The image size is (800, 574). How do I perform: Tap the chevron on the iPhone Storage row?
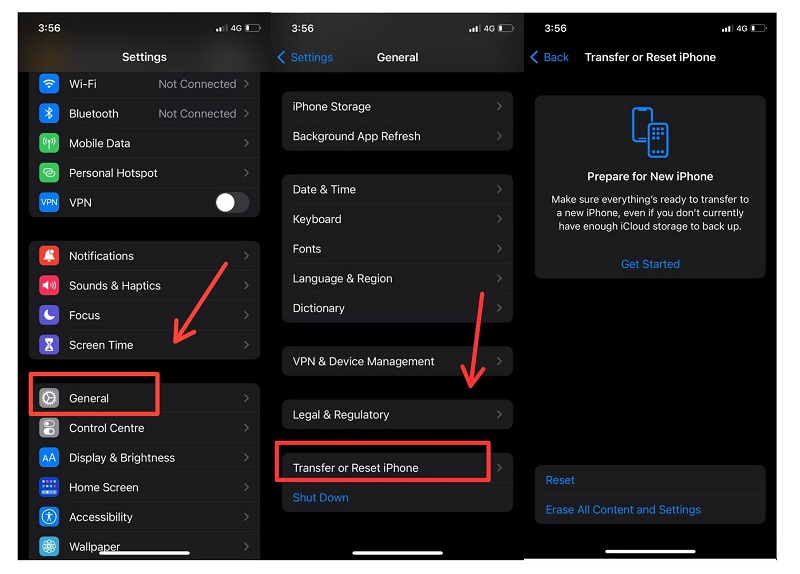tap(499, 106)
